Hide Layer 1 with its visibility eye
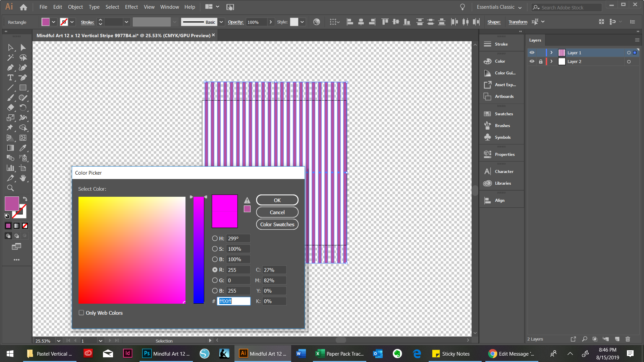The image size is (644, 362). coord(532,52)
